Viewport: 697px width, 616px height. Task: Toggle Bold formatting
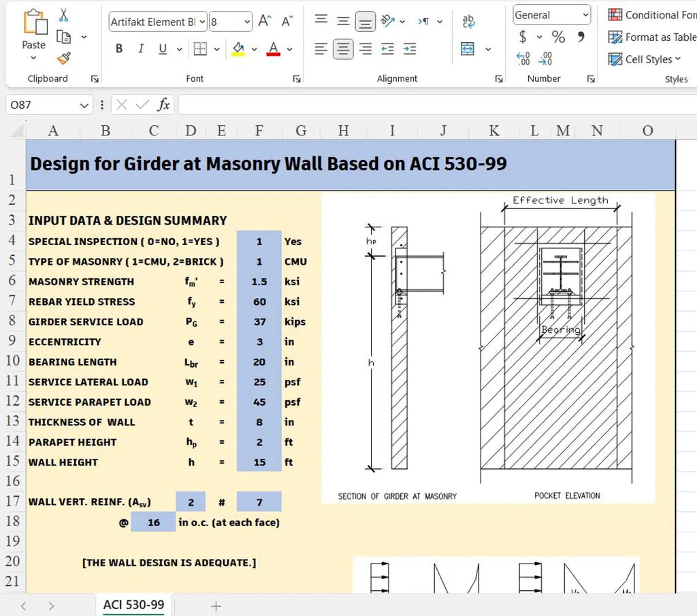coord(118,48)
